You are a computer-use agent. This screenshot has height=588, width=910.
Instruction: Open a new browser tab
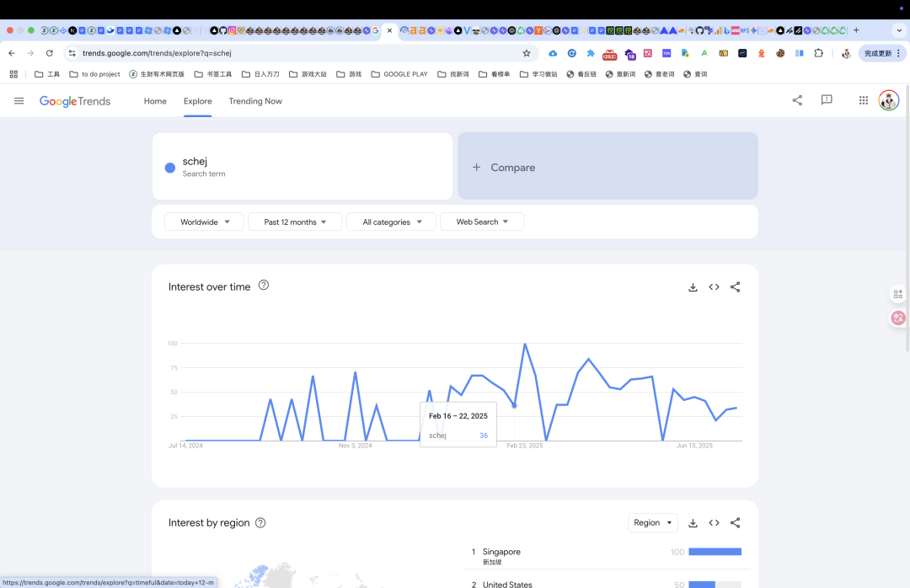(x=856, y=30)
